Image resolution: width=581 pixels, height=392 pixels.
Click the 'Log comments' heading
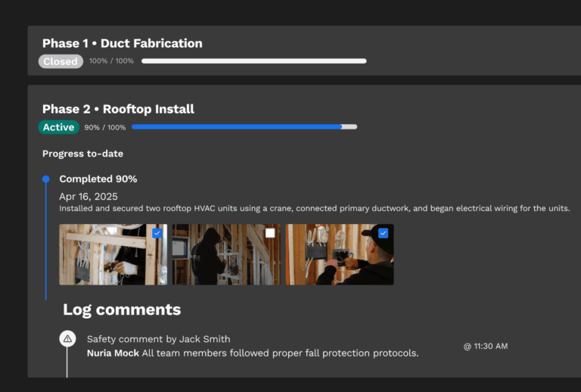tap(122, 310)
